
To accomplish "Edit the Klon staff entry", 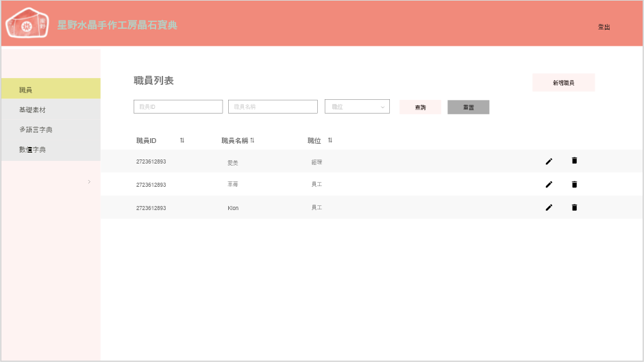I will coord(549,208).
